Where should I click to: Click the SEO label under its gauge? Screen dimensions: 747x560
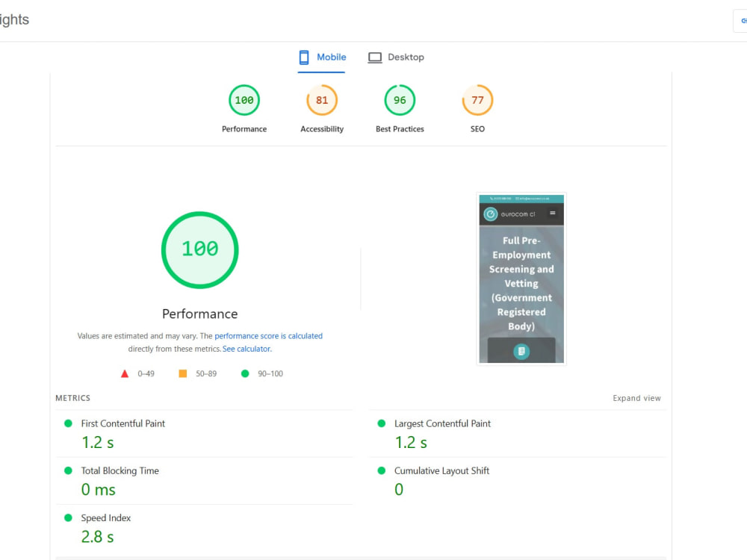click(477, 129)
